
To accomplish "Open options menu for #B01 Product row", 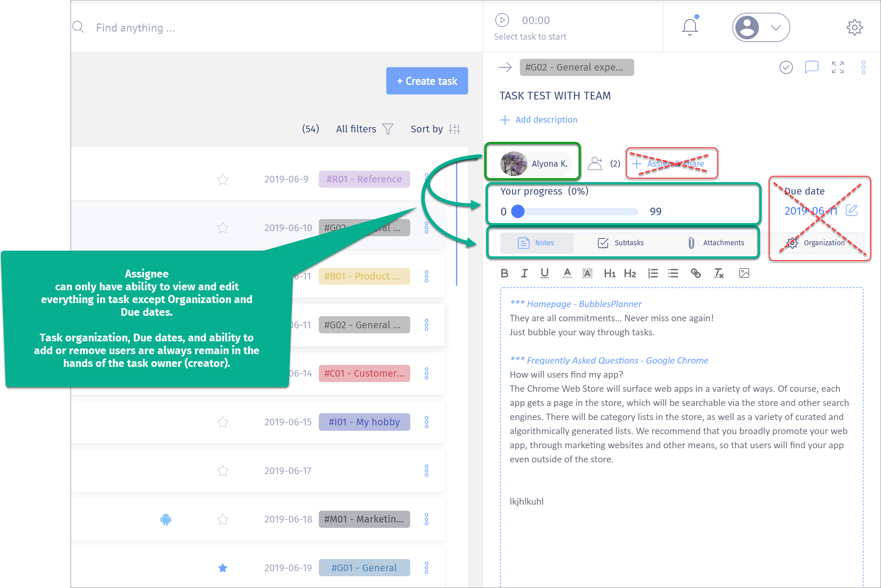I will [427, 277].
